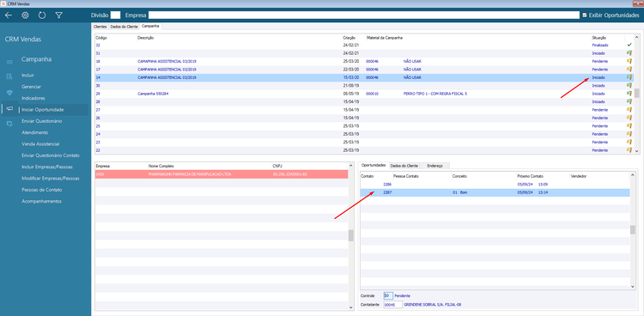Open Venda Assistencial in the sidebar

click(40, 144)
